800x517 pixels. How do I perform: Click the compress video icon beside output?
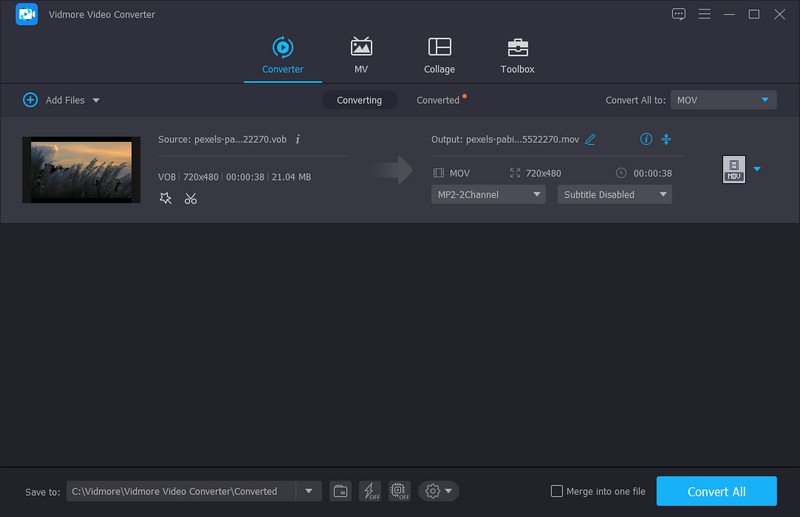666,139
